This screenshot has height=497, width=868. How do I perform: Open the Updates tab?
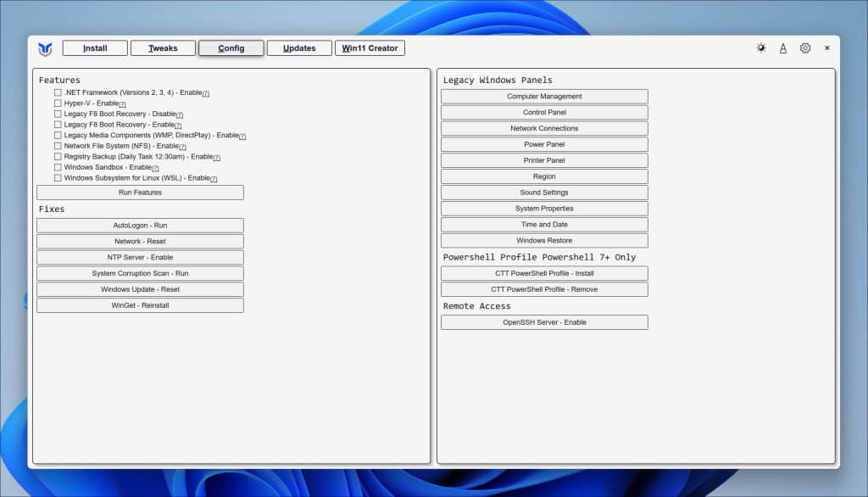pos(299,48)
